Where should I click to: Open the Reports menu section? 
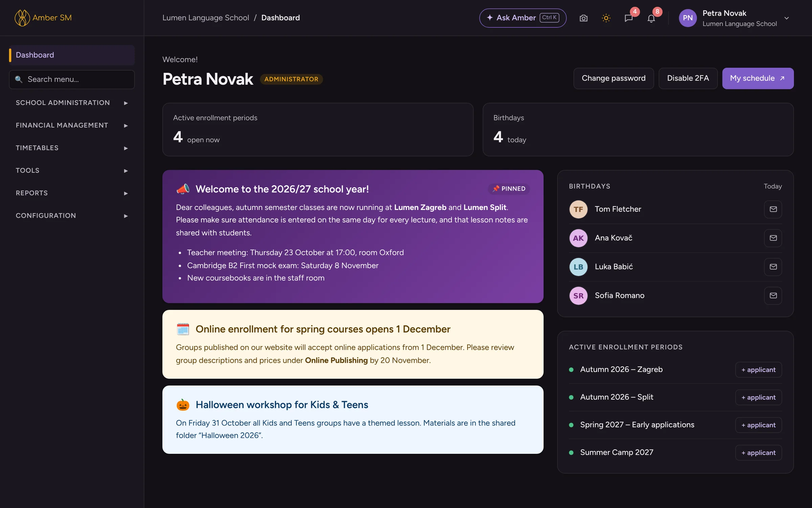tap(72, 193)
